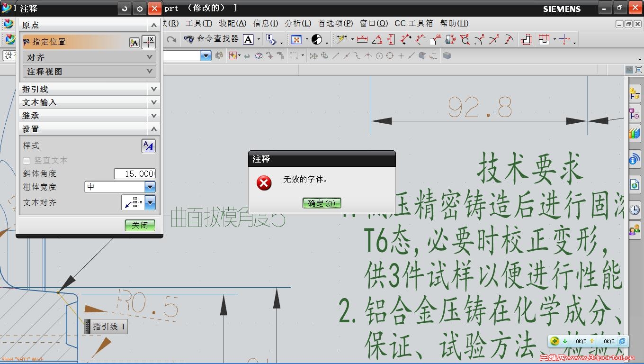Open the 装配(A) menu
This screenshot has width=644, height=364.
233,23
